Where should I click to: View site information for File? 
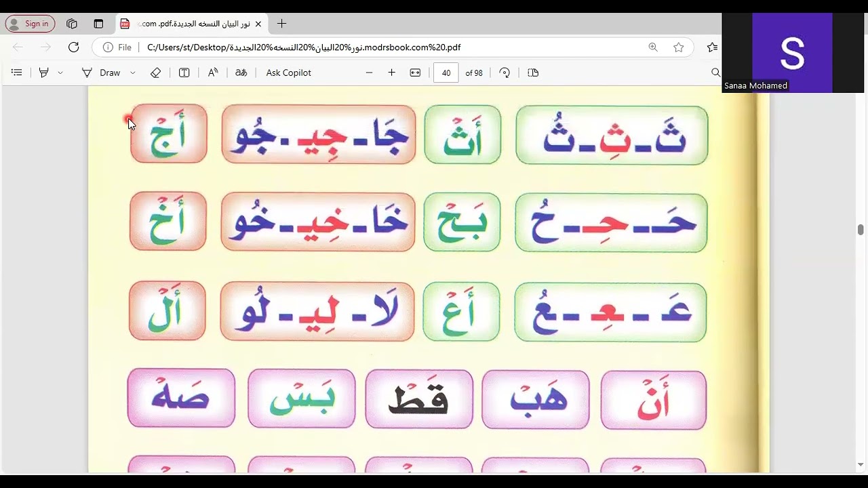(x=117, y=47)
